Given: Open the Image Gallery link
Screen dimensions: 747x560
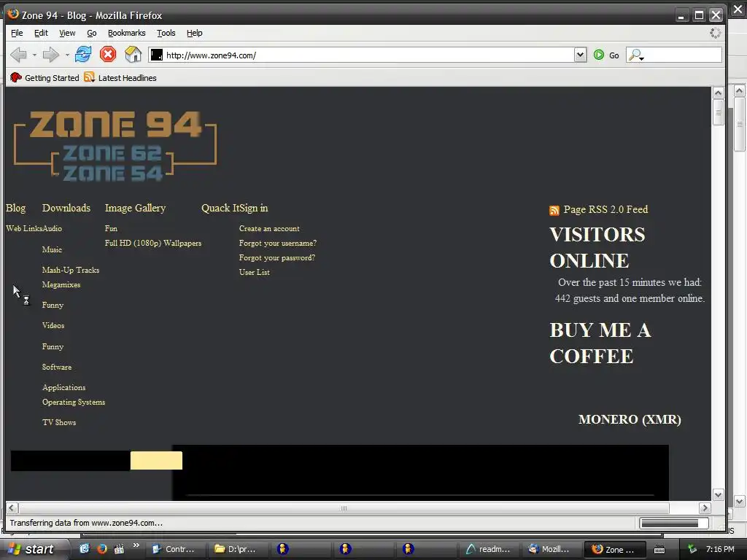Looking at the screenshot, I should click(135, 208).
